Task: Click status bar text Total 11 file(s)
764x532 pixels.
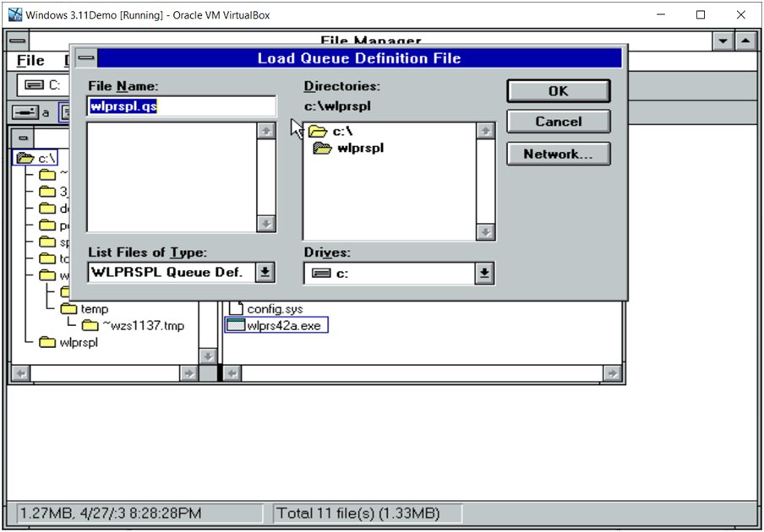Action: pyautogui.click(x=358, y=513)
